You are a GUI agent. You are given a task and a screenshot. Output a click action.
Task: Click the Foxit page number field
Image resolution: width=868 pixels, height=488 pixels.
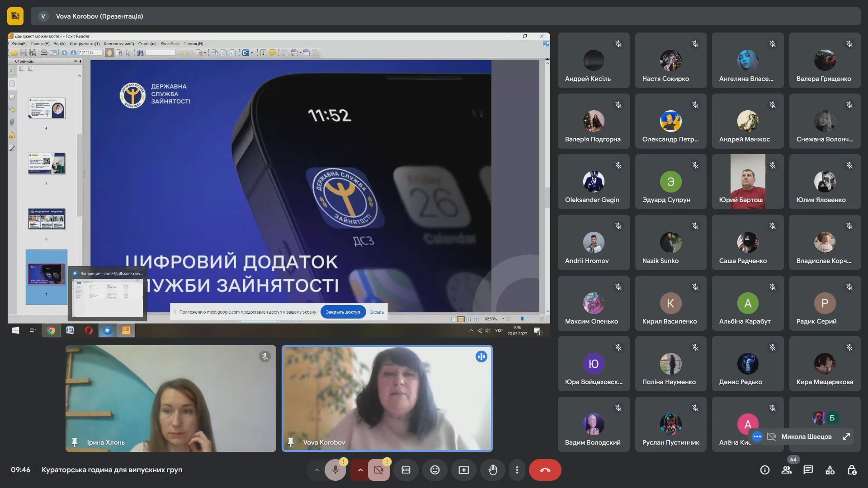click(90, 53)
